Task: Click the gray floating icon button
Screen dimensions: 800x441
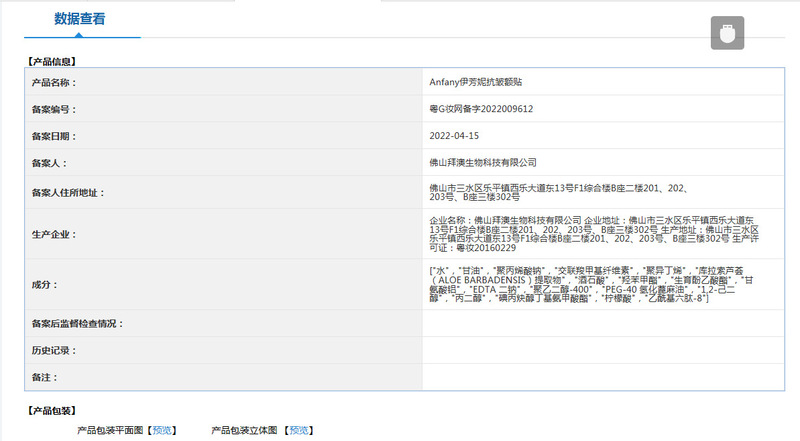Action: click(x=727, y=33)
